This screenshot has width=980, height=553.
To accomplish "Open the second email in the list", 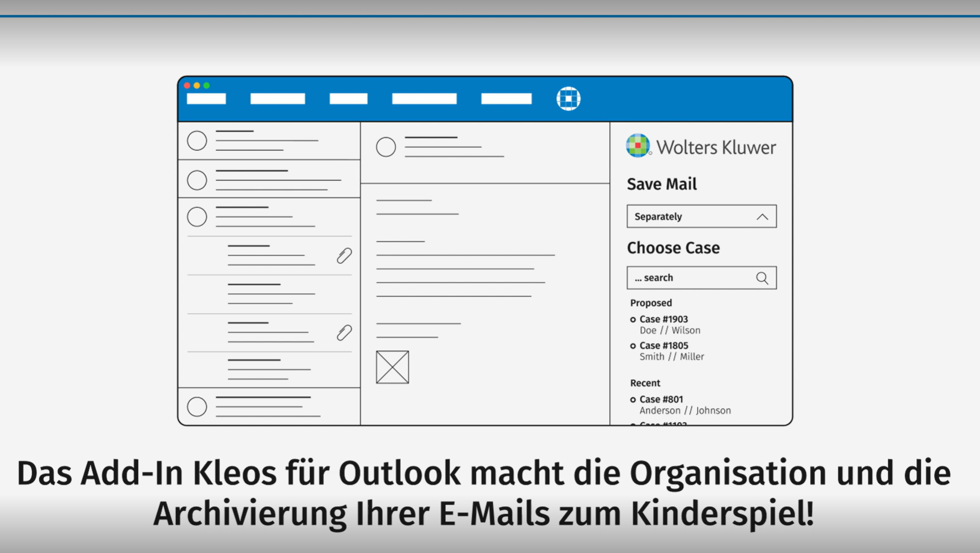I will pyautogui.click(x=270, y=179).
